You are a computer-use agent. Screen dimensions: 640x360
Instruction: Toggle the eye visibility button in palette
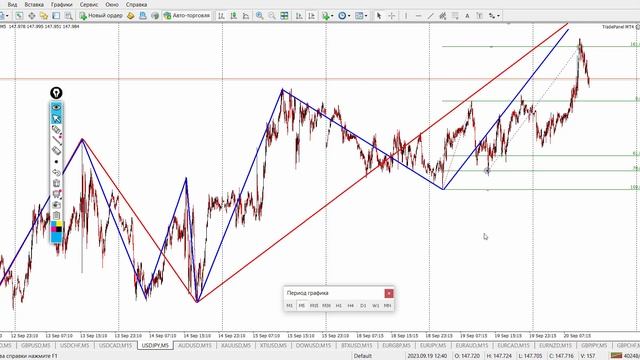coord(56,107)
